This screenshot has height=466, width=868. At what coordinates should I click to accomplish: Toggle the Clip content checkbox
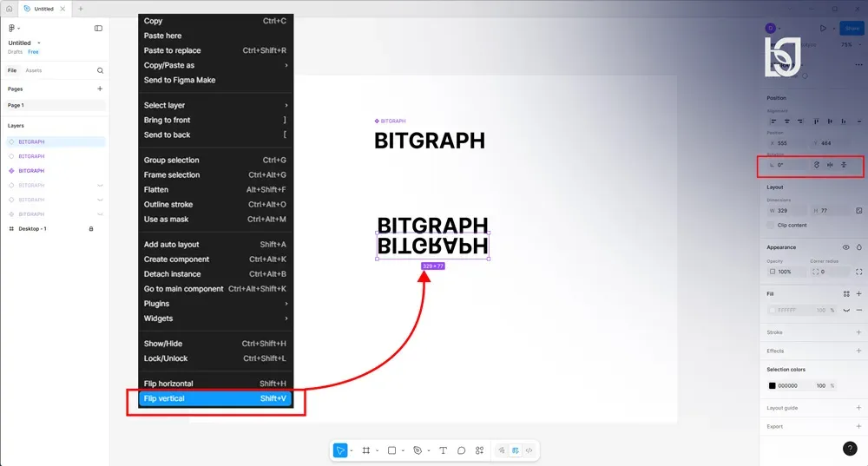771,226
